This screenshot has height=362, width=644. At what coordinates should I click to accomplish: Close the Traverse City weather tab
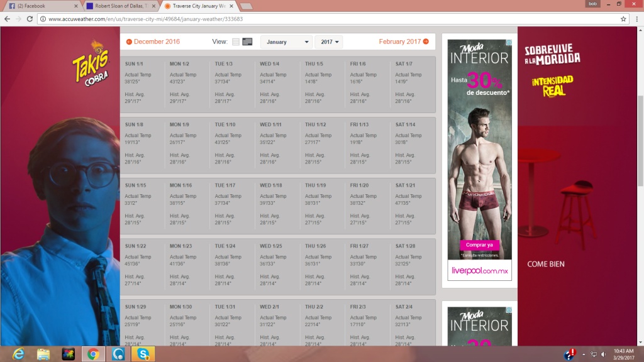pyautogui.click(x=231, y=6)
